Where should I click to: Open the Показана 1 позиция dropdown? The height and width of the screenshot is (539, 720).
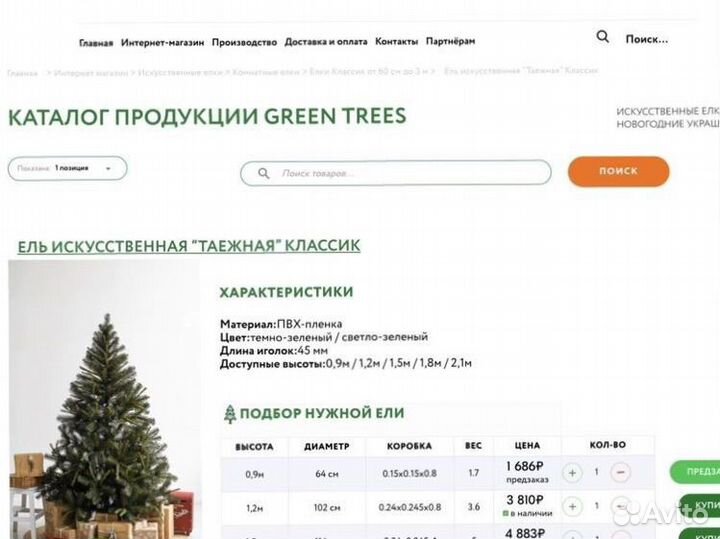tap(68, 168)
